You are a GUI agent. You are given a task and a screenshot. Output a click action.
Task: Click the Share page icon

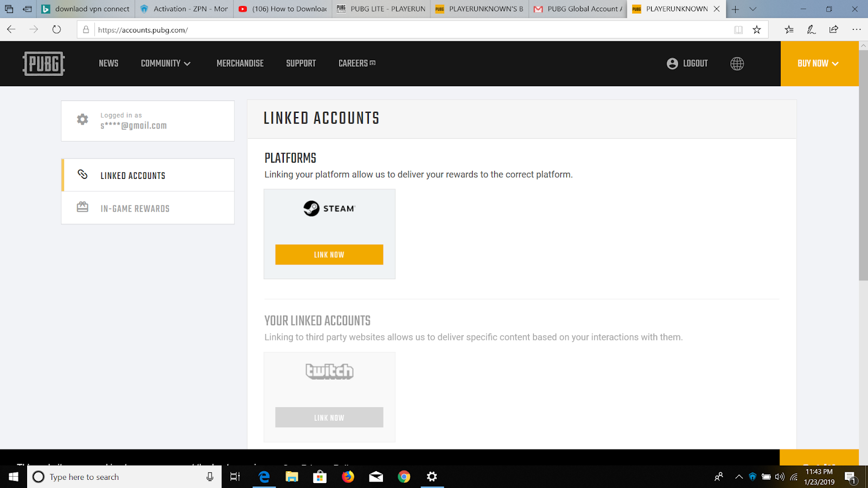(834, 30)
